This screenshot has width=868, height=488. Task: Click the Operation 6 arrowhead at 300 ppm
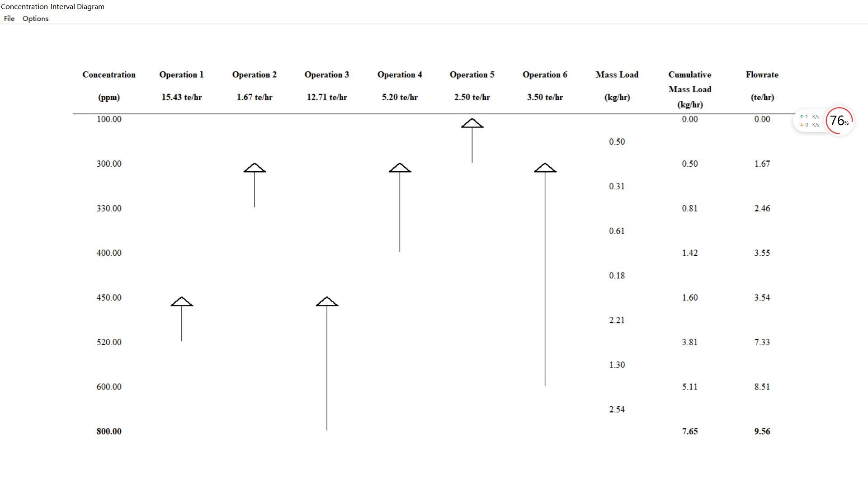click(x=545, y=168)
